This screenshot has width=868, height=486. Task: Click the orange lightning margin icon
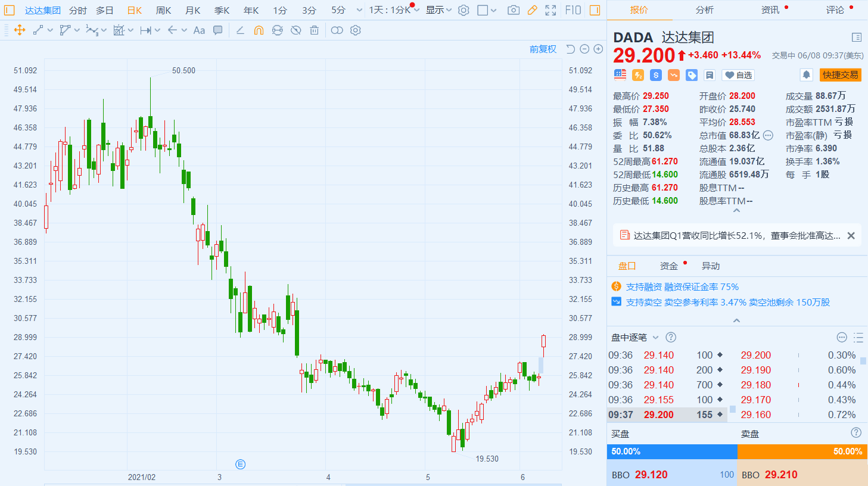pos(638,75)
